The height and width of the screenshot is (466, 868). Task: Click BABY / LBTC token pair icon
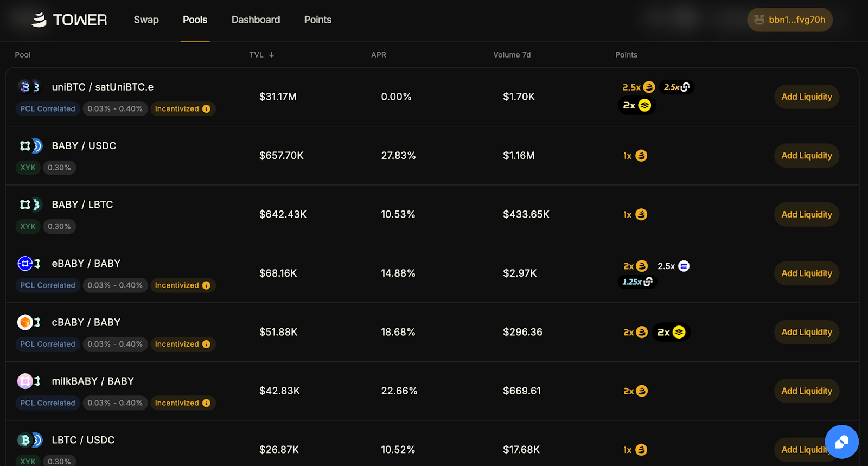[x=30, y=205]
